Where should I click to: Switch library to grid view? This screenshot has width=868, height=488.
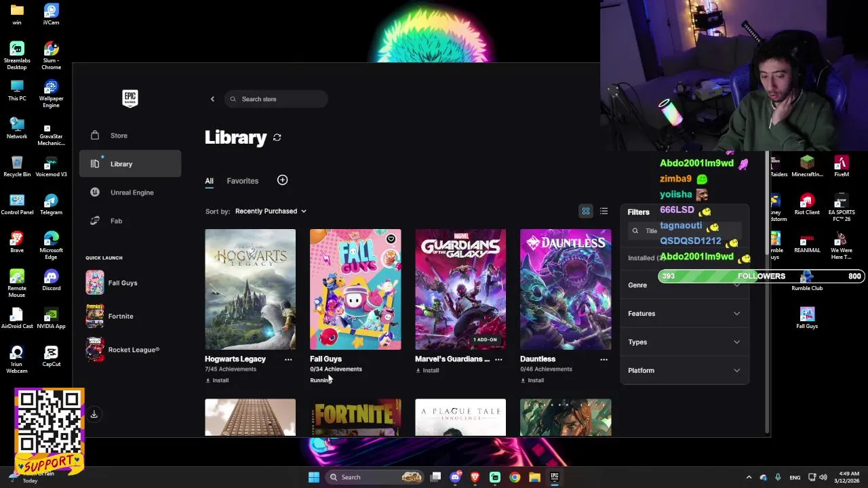586,211
